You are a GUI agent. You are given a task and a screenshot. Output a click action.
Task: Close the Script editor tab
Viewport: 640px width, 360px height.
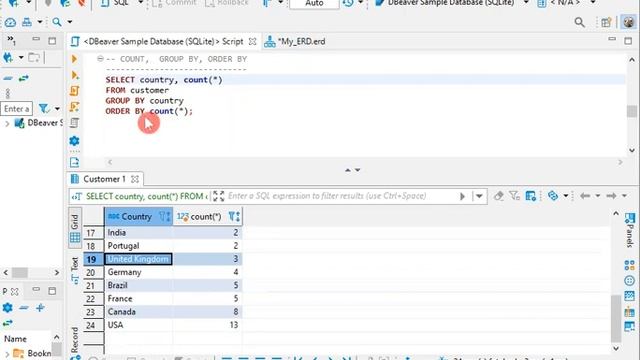[x=253, y=42]
